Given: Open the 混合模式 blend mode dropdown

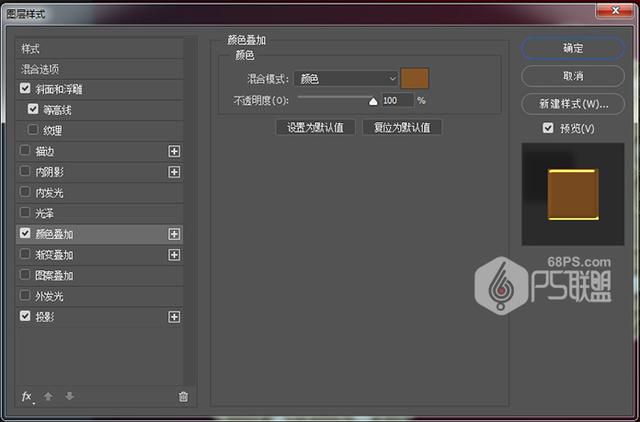Looking at the screenshot, I should click(x=346, y=78).
